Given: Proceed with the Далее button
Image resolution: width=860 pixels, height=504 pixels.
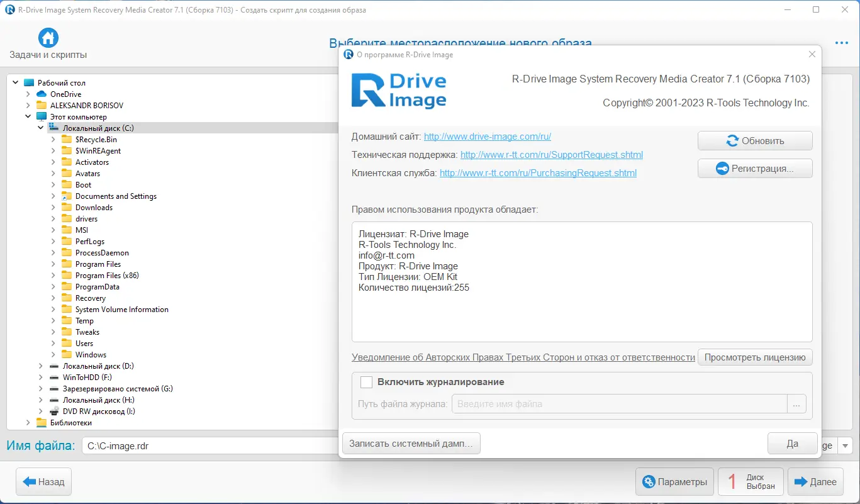Looking at the screenshot, I should [815, 482].
